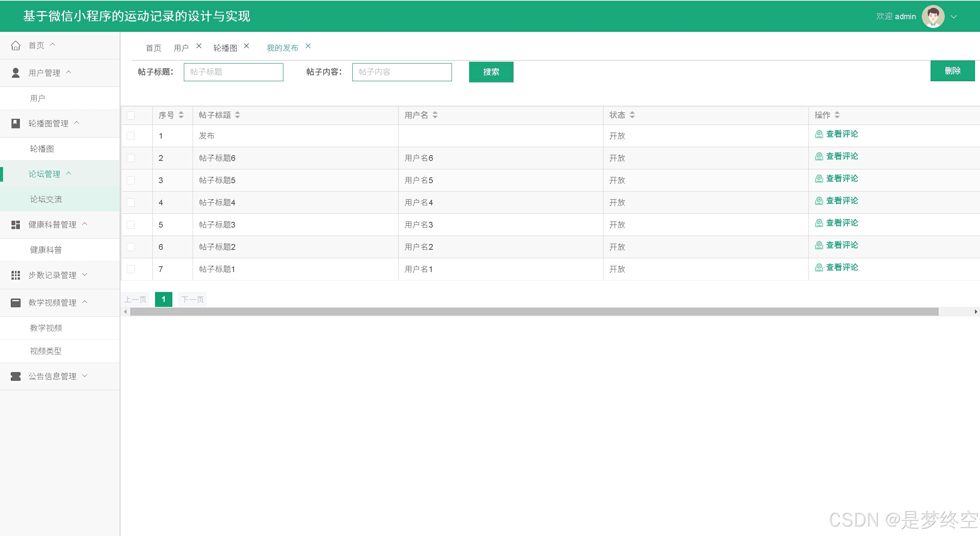Click the horizontal scrollbar under table
This screenshot has height=536, width=980.
pyautogui.click(x=534, y=312)
